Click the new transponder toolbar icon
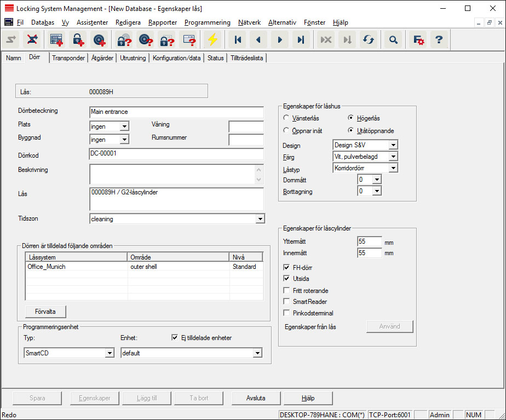This screenshot has height=420, width=506. tap(99, 40)
